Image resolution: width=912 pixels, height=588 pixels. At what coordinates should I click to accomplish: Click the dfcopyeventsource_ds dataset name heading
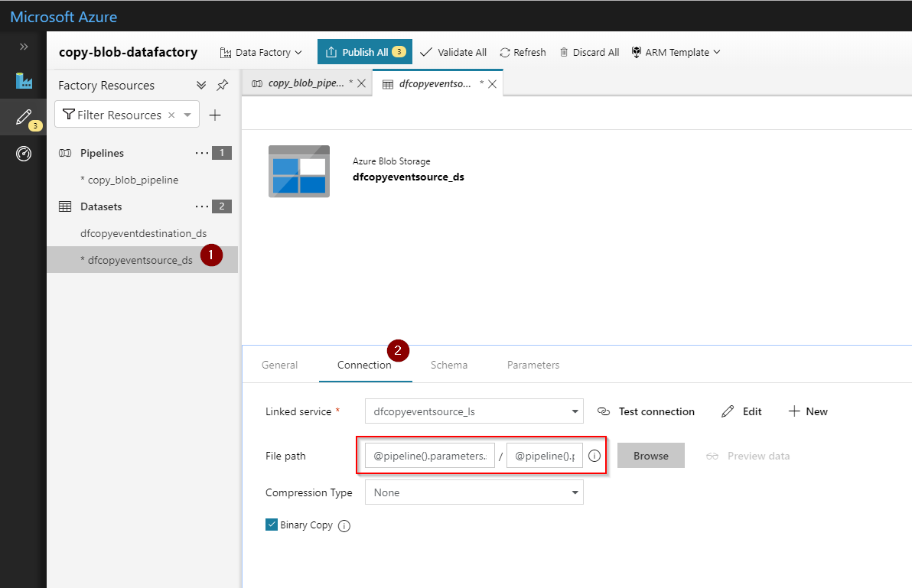(x=409, y=177)
